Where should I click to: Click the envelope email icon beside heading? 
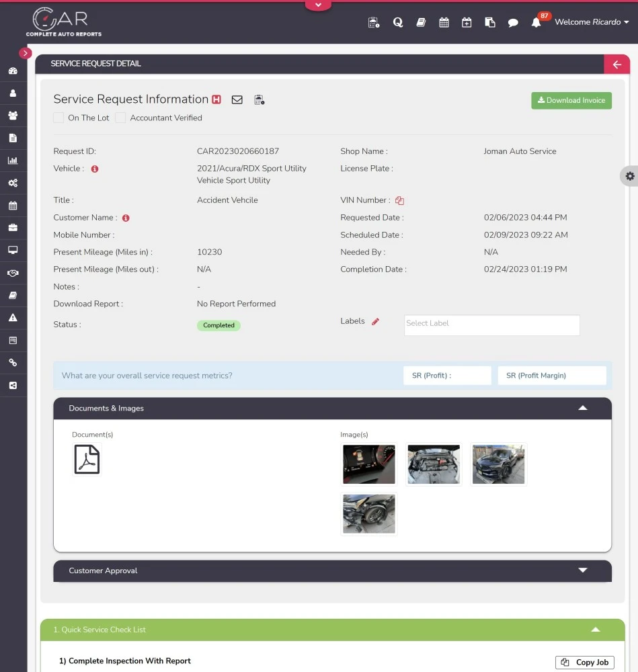[237, 100]
